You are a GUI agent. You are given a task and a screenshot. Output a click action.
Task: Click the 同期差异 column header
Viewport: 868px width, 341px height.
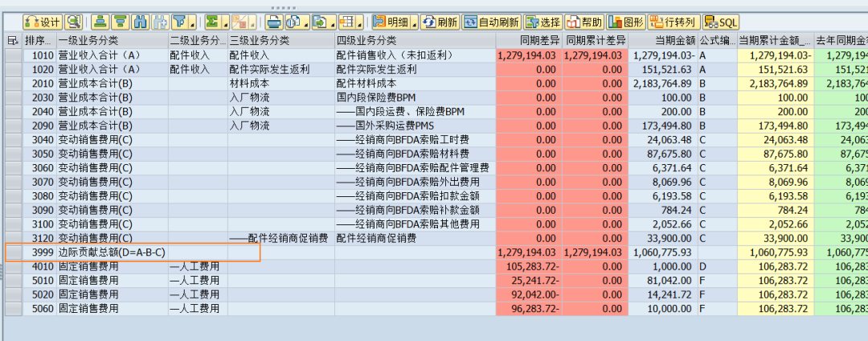(x=529, y=40)
